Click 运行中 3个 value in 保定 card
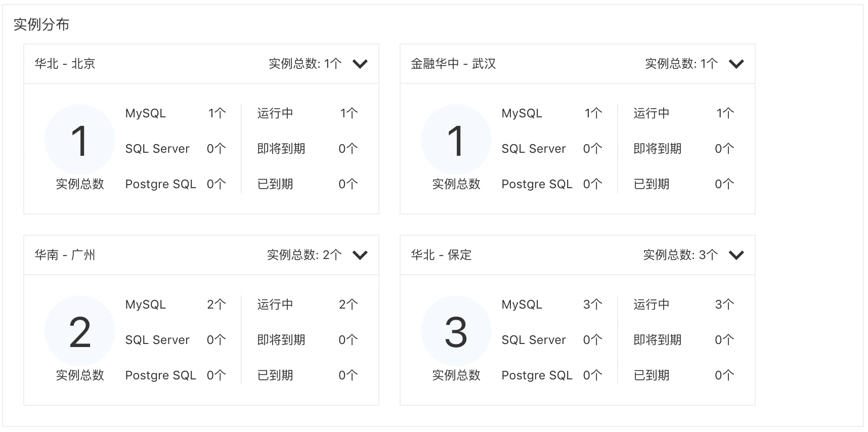 (725, 305)
